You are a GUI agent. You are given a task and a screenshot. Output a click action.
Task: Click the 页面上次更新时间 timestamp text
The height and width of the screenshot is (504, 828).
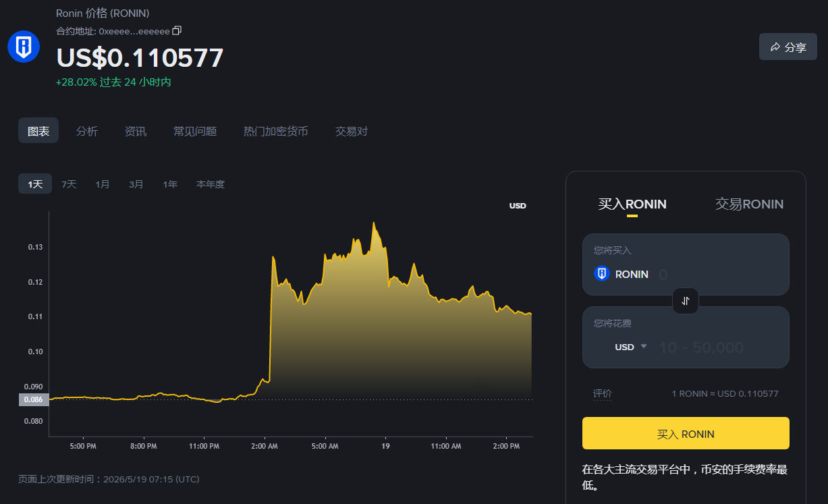pos(109,479)
